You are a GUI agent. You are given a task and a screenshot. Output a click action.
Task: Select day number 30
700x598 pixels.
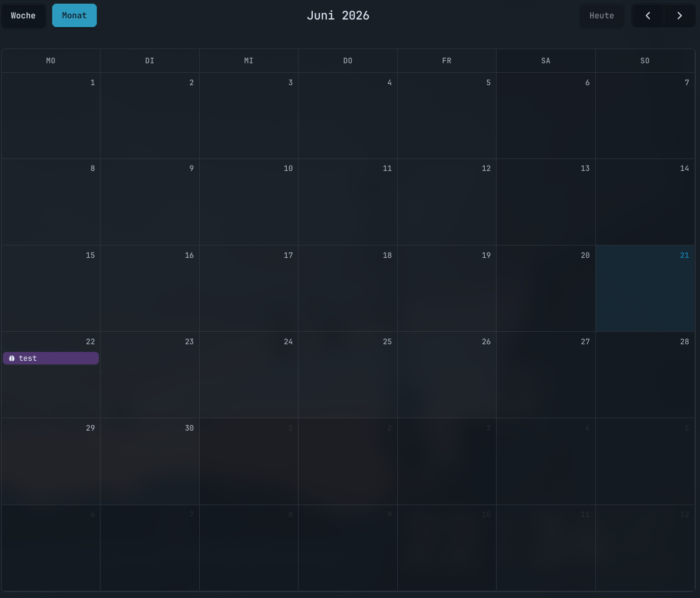click(189, 428)
